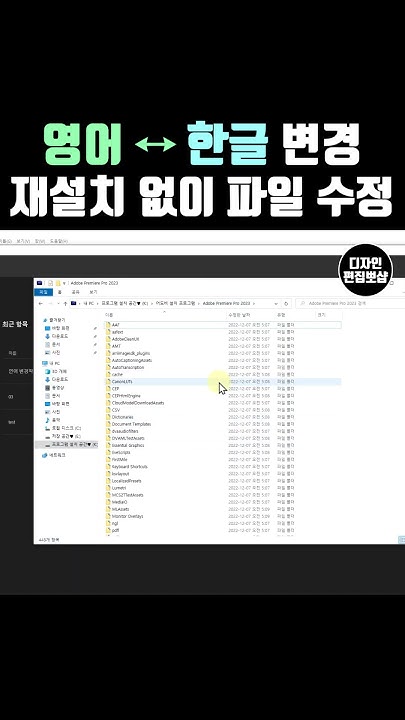Select the CEPHtmlEngine folder name

click(126, 396)
